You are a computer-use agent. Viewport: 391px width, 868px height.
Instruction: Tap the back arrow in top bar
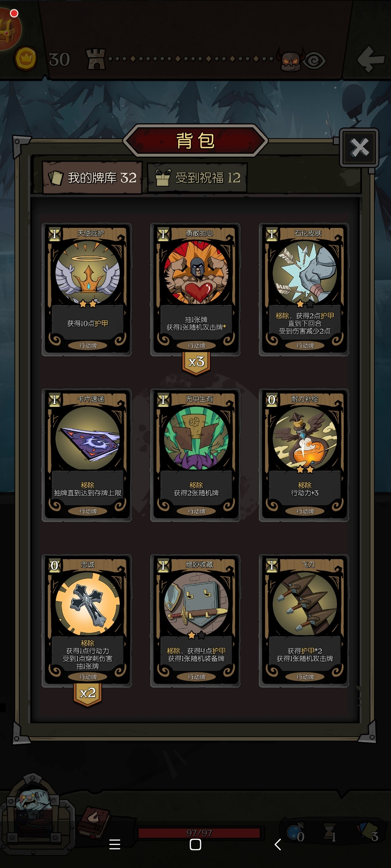click(x=370, y=59)
